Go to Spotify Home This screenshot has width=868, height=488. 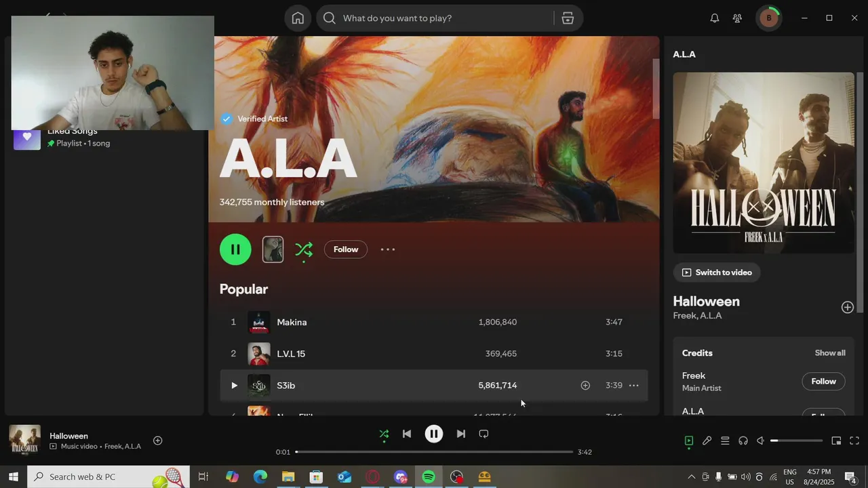pos(298,18)
